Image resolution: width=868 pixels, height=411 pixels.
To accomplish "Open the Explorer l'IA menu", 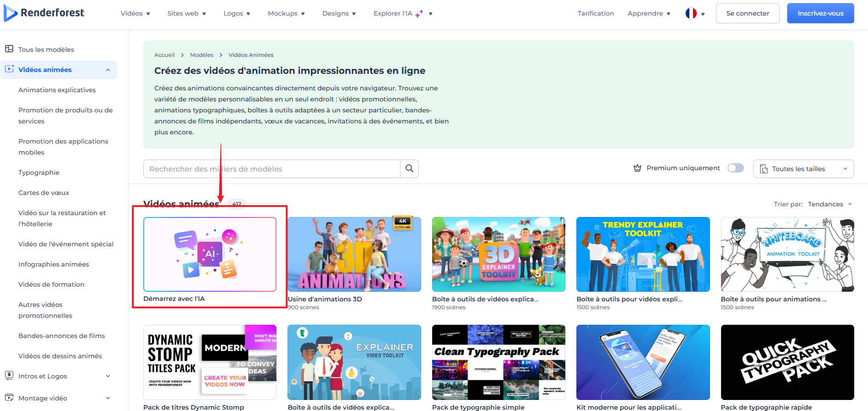I will coord(402,13).
